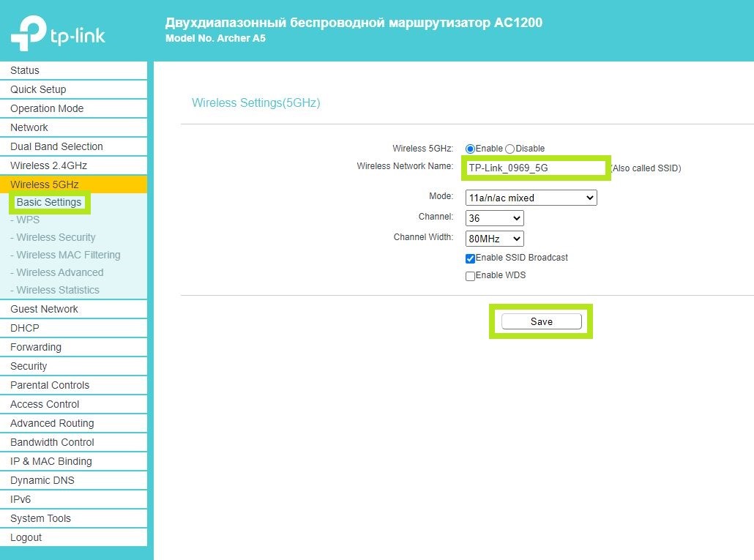Expand the Channel dropdown showing 36

(x=494, y=218)
